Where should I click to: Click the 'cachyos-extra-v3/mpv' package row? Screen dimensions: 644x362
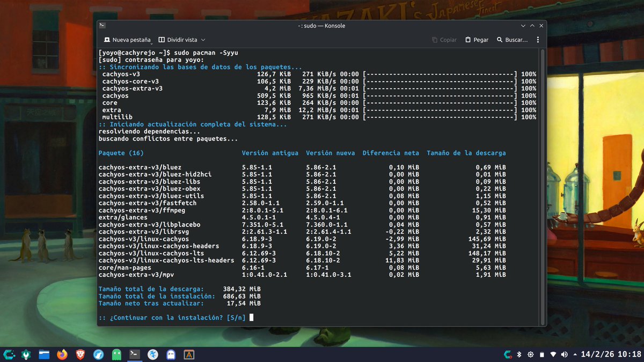(x=302, y=275)
